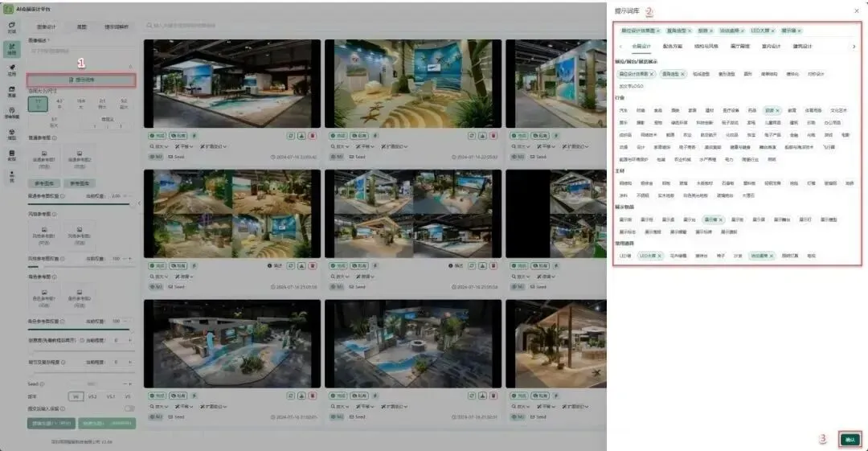
Task: Click the right green generate button at panel bottom
Action: [x=107, y=424]
